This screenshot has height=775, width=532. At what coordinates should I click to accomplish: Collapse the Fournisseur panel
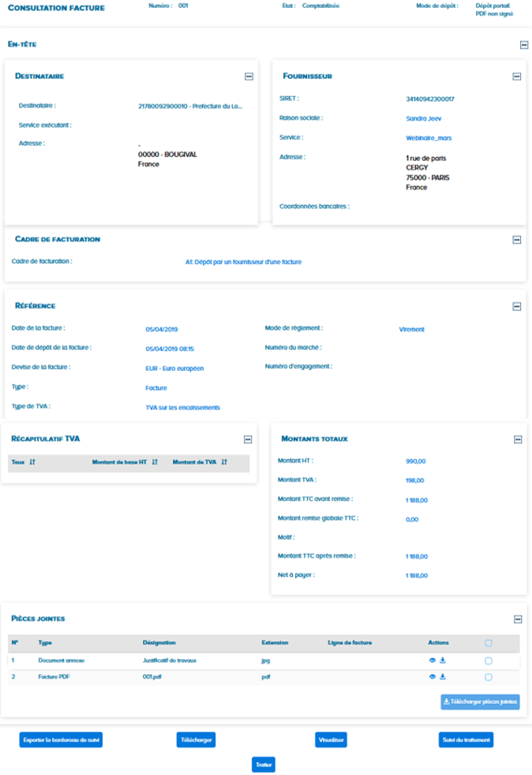[517, 77]
